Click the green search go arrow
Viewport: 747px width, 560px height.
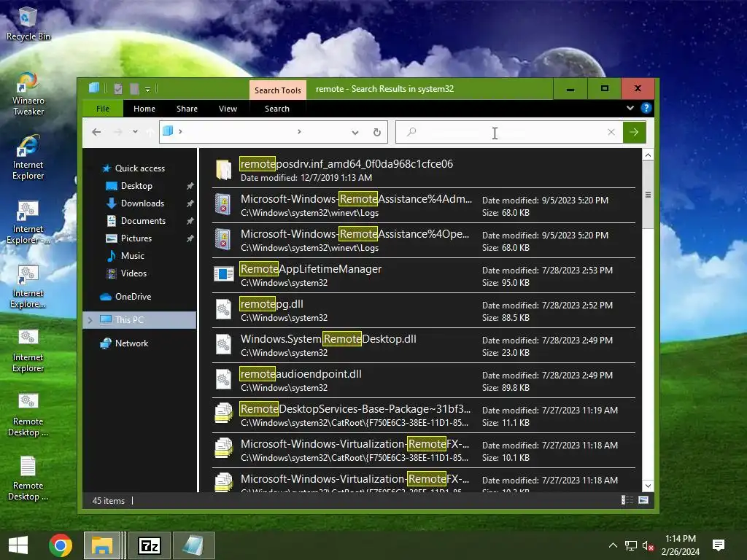pyautogui.click(x=634, y=132)
